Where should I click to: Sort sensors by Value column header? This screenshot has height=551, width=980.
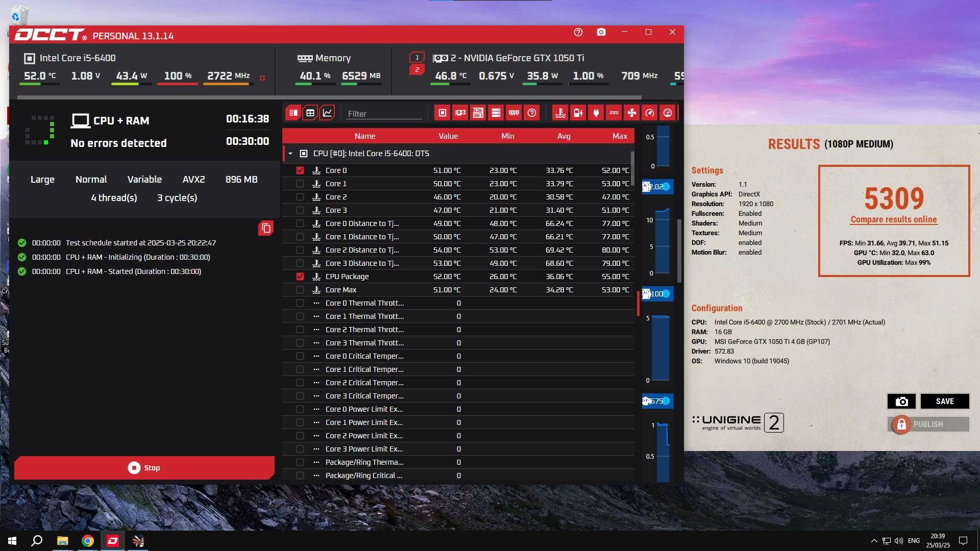tap(448, 136)
